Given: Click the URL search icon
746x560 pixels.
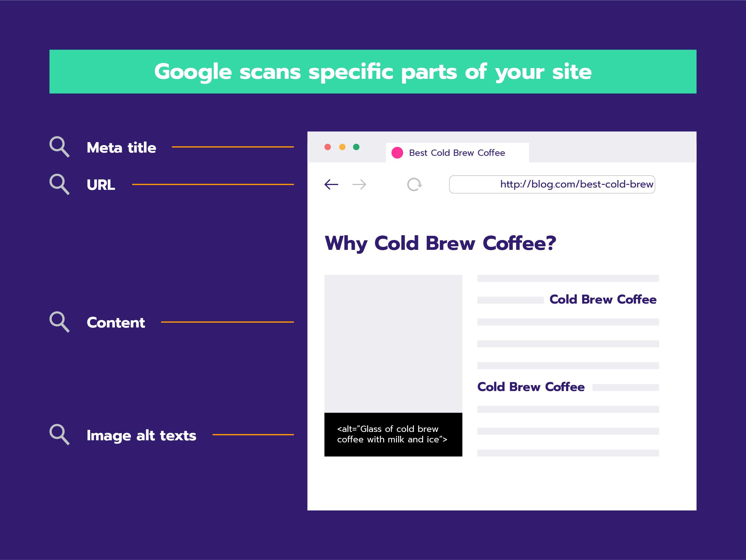Looking at the screenshot, I should pos(59,187).
